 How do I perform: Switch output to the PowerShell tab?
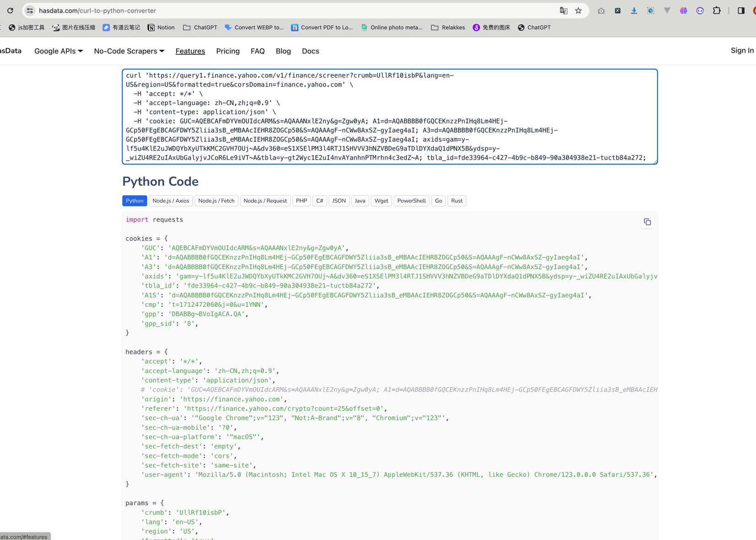411,201
